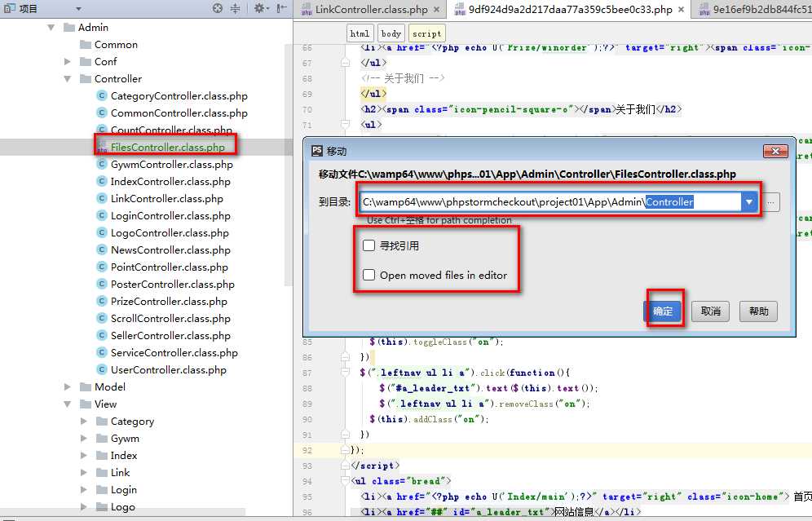Screen dimensions: 812x521
Task: Open PosterController.class.php file
Action: [165, 284]
